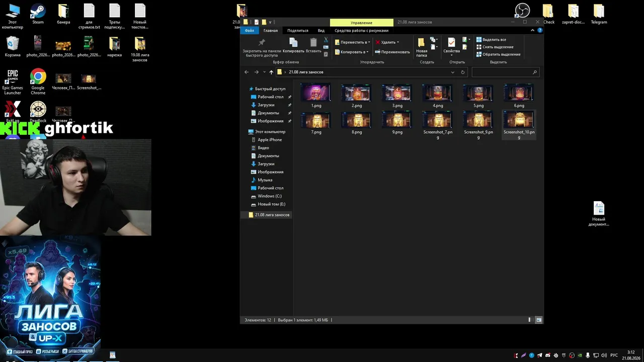This screenshot has width=644, height=362.
Task: Select the Screenshot_10.png thumbnail
Action: [x=519, y=125]
